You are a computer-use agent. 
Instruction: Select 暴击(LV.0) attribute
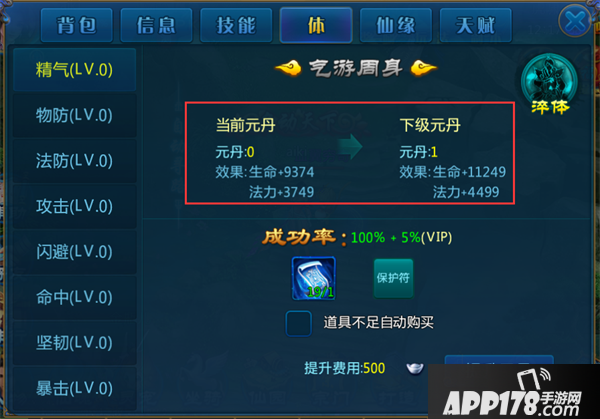tap(75, 388)
